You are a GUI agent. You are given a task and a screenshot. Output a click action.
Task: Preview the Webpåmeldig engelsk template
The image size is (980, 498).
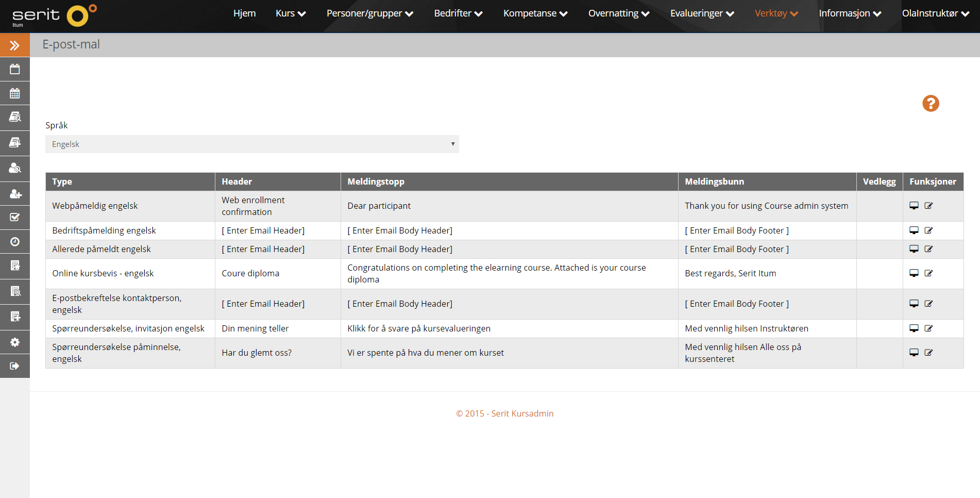(x=914, y=206)
